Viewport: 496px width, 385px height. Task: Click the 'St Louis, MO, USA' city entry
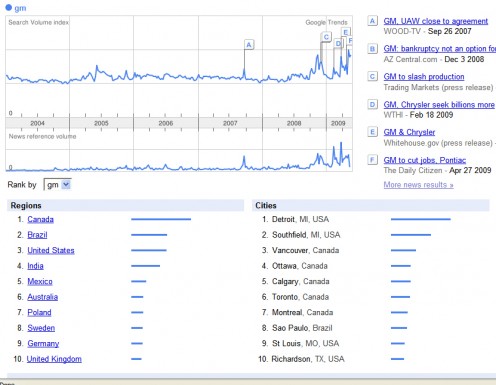[305, 344]
